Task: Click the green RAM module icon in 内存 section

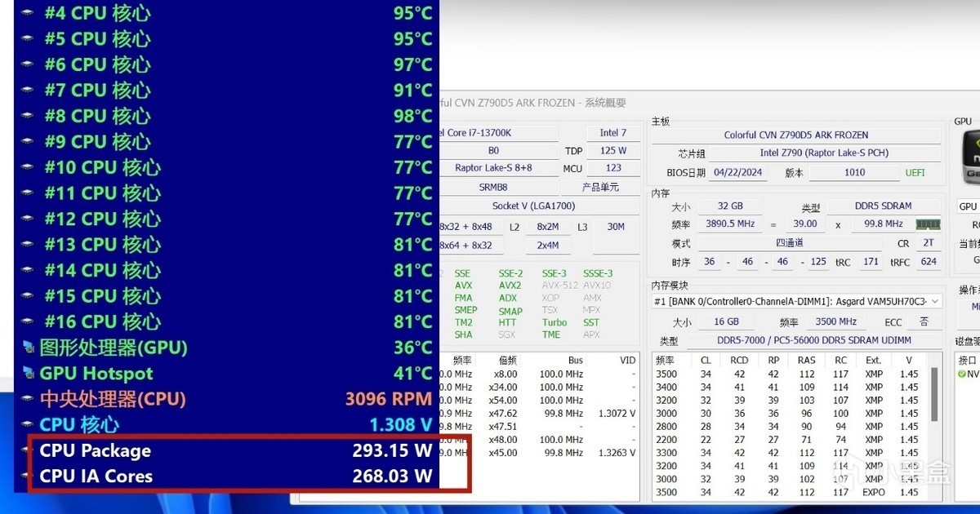Action: click(928, 224)
